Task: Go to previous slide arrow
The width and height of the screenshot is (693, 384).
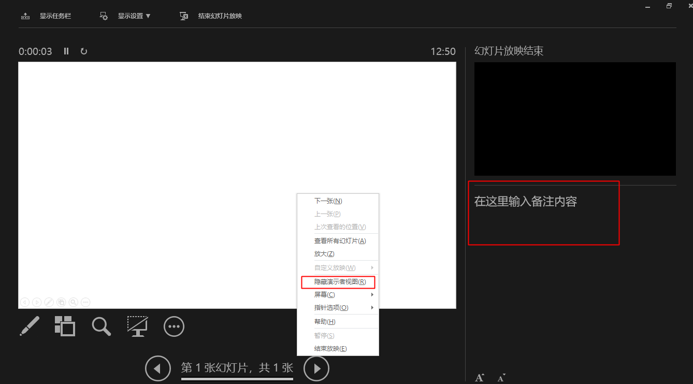Action: point(158,368)
